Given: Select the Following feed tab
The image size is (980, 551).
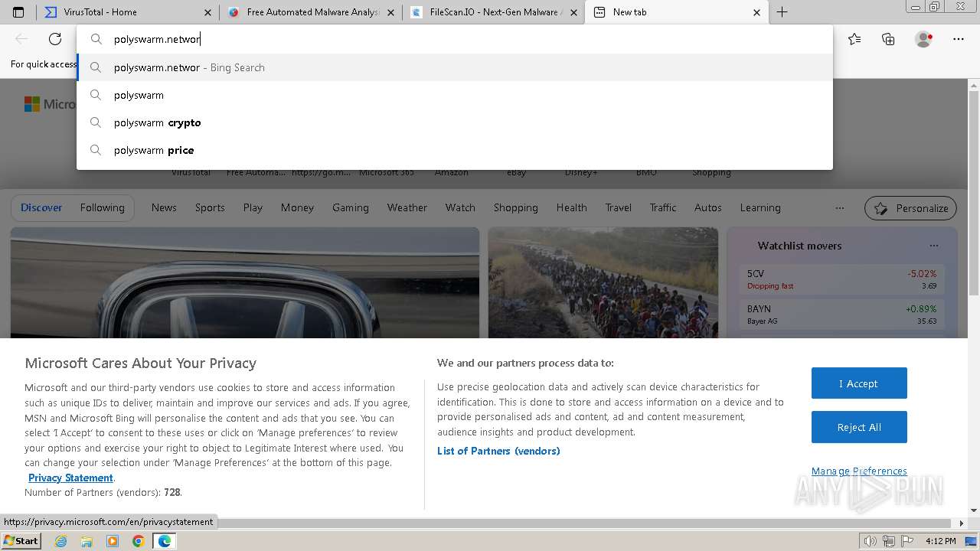Looking at the screenshot, I should [102, 207].
